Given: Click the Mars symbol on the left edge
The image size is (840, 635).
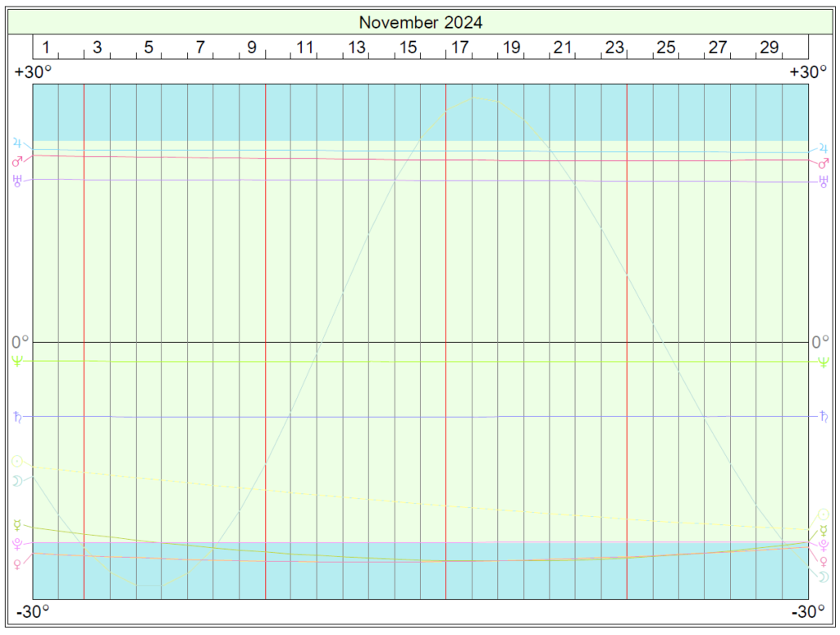Looking at the screenshot, I should [17, 162].
